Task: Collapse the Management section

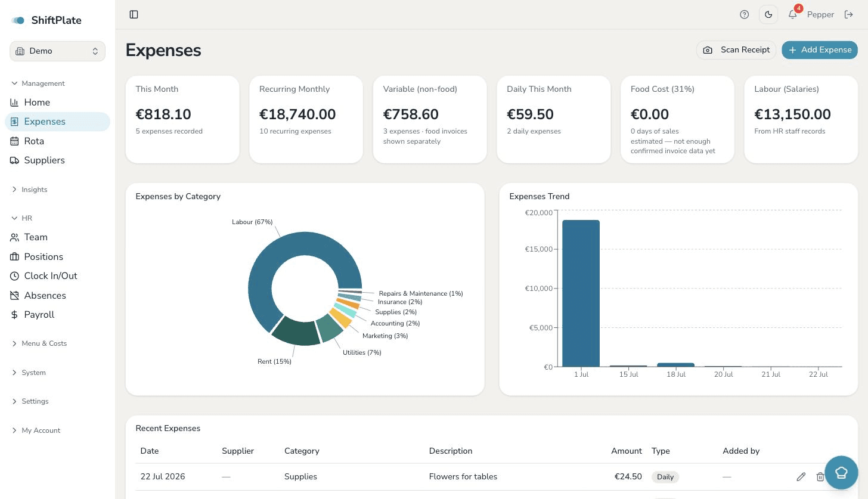Action: (x=38, y=83)
